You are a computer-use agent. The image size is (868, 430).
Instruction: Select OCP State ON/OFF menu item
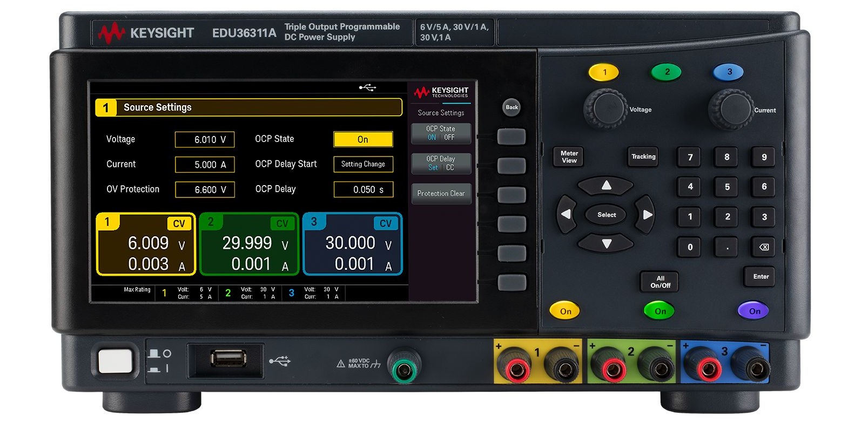coord(441,133)
